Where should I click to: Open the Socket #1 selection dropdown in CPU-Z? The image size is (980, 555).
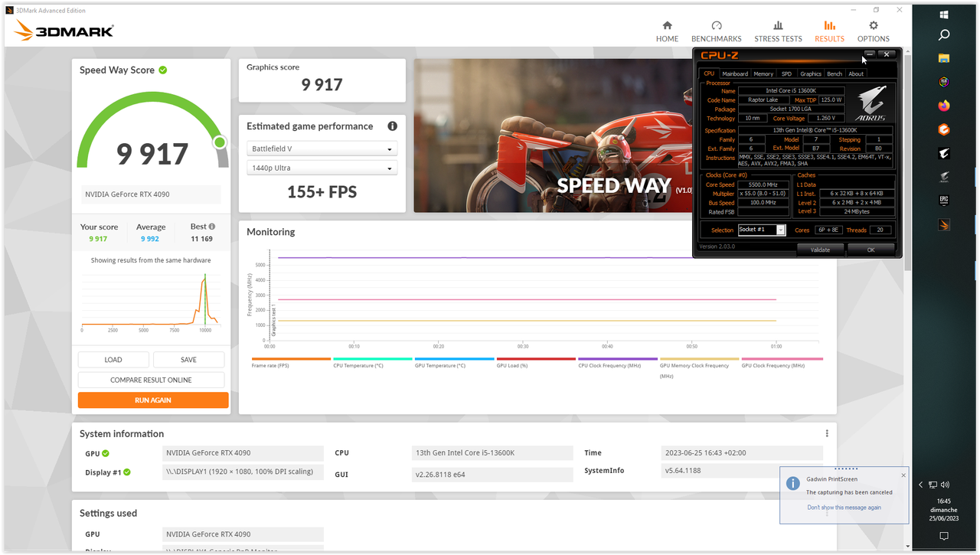[762, 230]
